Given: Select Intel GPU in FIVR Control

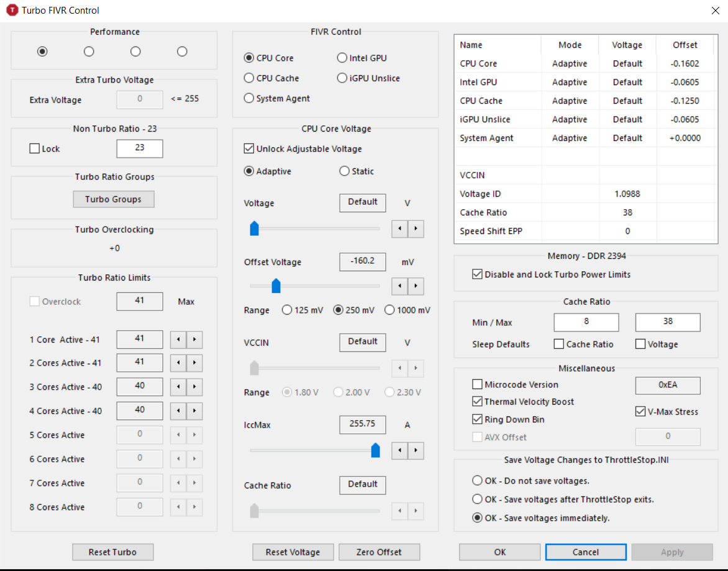Looking at the screenshot, I should coord(362,58).
